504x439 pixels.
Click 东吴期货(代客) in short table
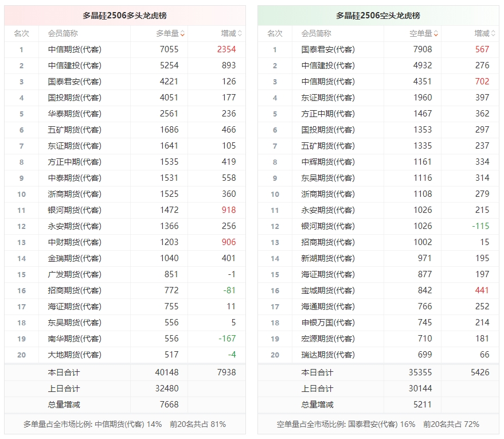coord(328,178)
